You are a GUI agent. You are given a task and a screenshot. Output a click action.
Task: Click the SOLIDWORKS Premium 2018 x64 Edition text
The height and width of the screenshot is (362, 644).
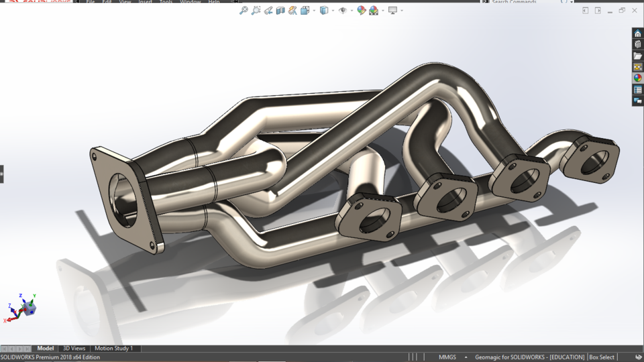[x=50, y=357]
